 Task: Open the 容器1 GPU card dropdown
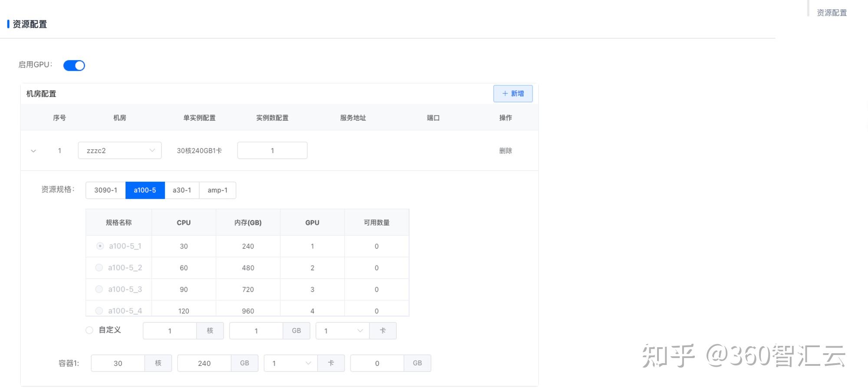(290, 363)
